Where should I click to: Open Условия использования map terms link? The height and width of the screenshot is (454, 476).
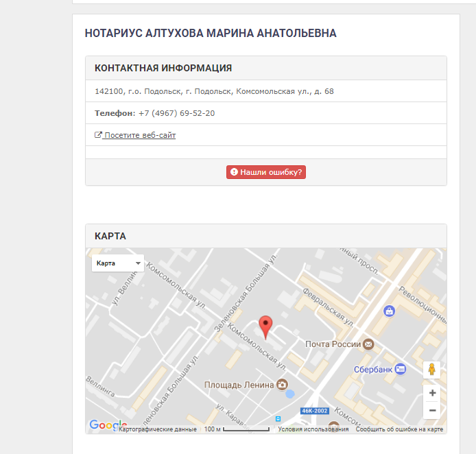tap(313, 429)
